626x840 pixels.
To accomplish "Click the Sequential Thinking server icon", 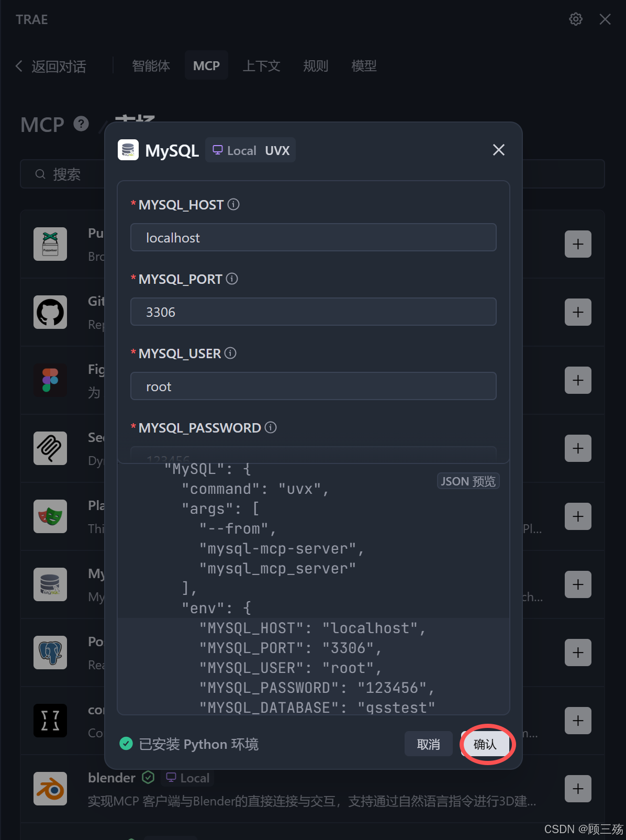I will (x=50, y=448).
